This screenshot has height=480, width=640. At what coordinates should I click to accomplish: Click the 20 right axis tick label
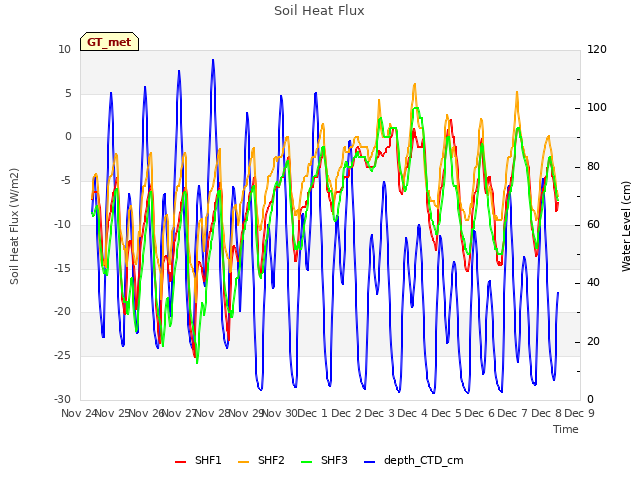click(x=593, y=341)
